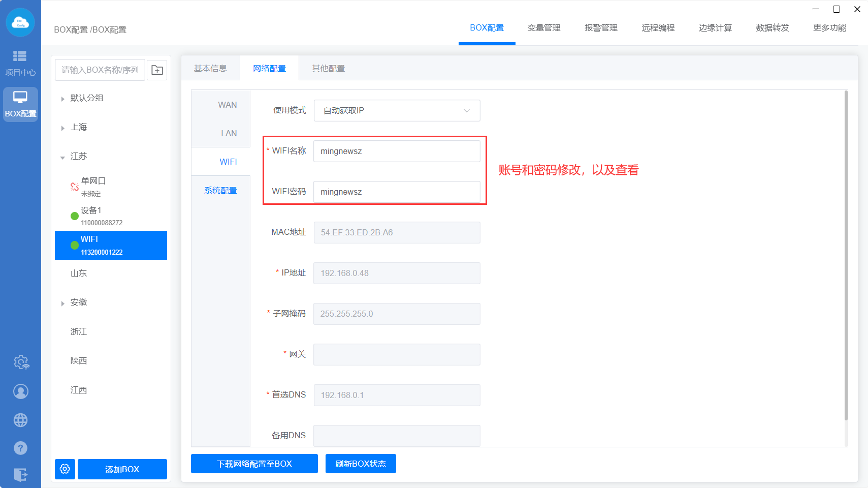
Task: Click the 下载网络配置至BOX button
Action: [254, 464]
